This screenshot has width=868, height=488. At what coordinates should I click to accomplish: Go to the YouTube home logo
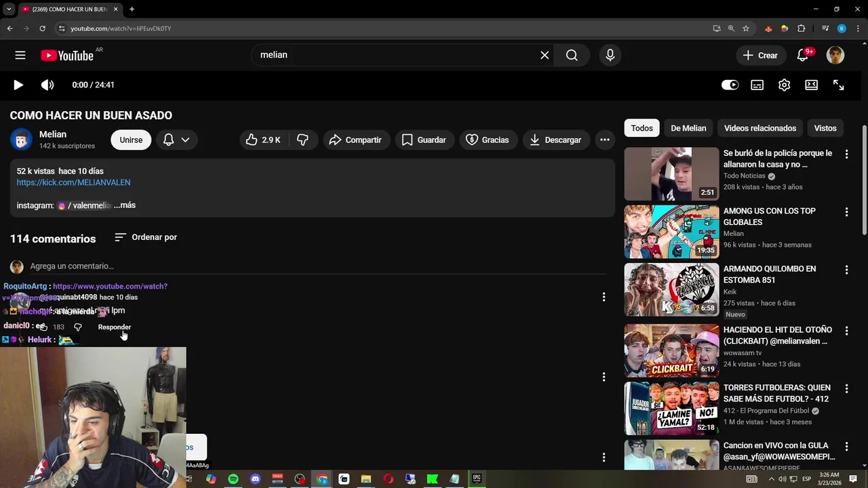point(66,56)
